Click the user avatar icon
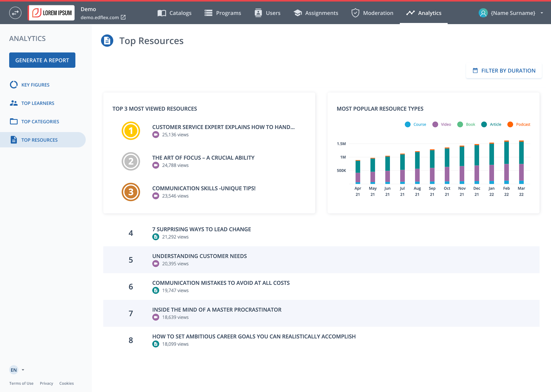The width and height of the screenshot is (551, 392). pyautogui.click(x=483, y=13)
